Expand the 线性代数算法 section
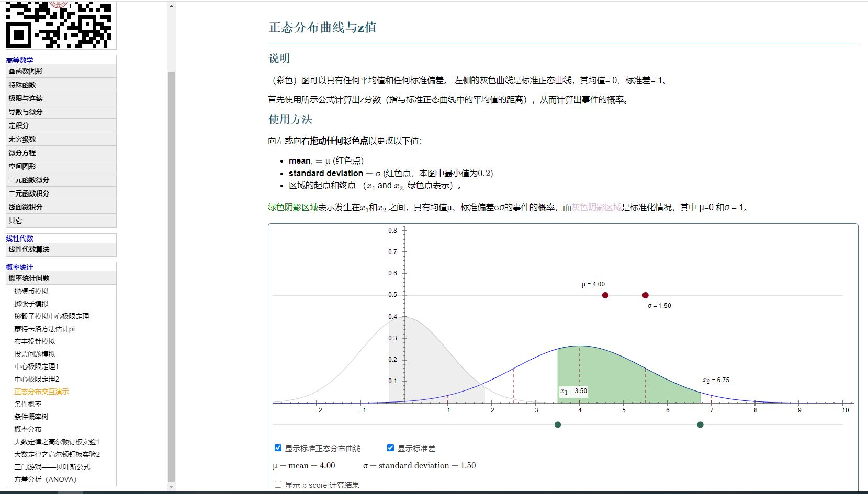Screen dimensions: 868x494 tap(29, 250)
